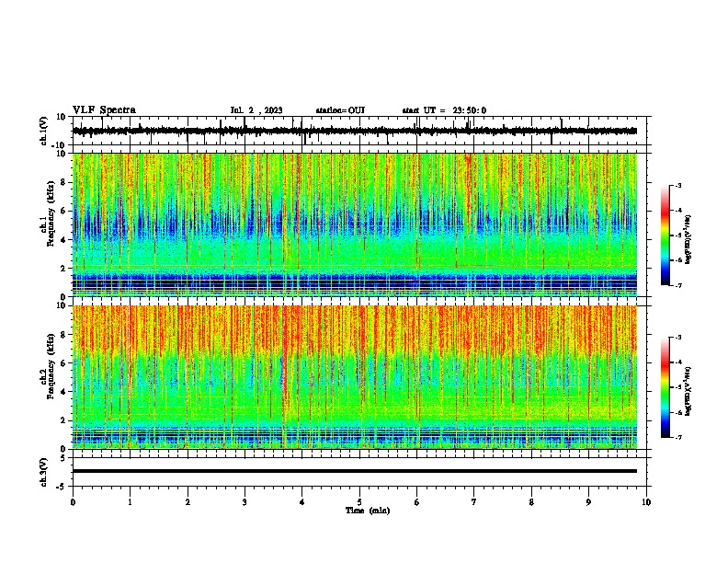Click the "-7" tick on ch.2 color bar

point(678,437)
